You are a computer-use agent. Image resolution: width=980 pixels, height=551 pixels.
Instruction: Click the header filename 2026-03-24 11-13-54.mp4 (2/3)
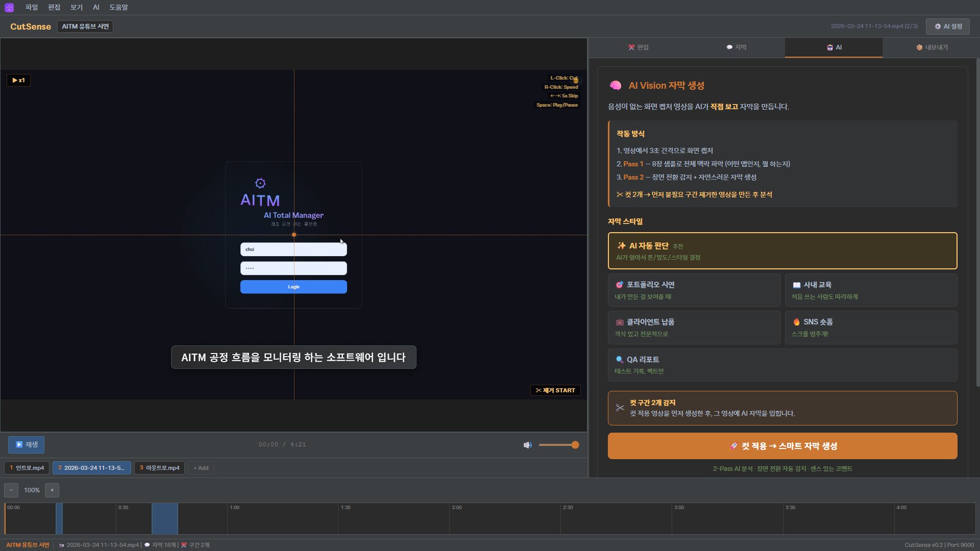pos(874,26)
